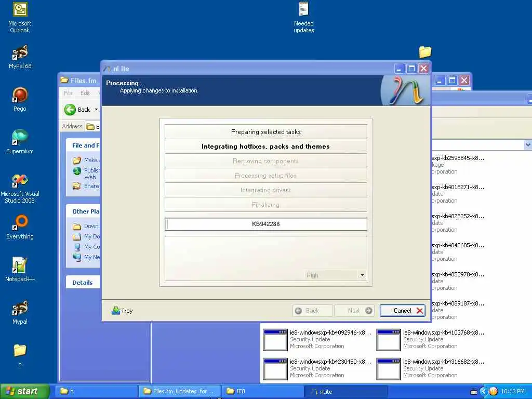Click the Finalizing step
This screenshot has width=532, height=399.
pos(265,205)
